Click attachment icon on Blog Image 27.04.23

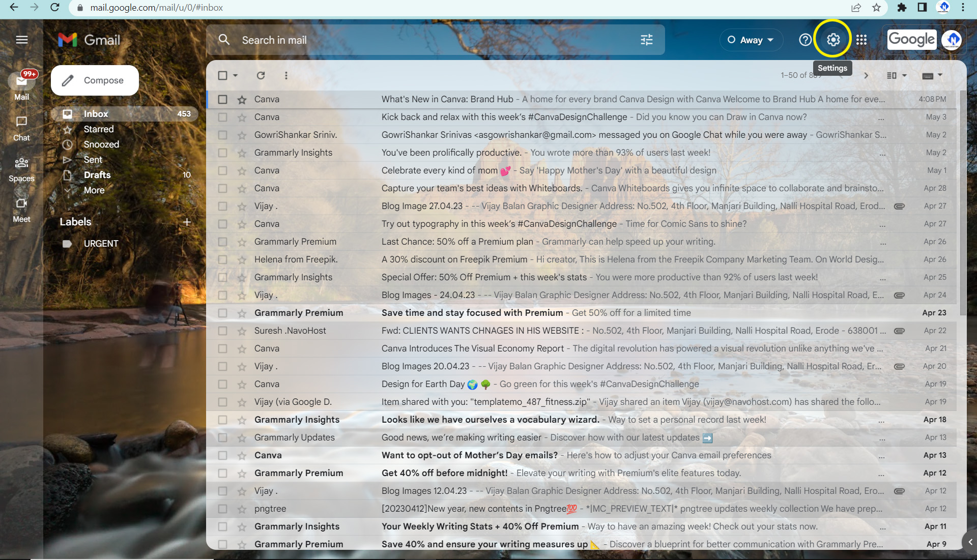pyautogui.click(x=899, y=206)
